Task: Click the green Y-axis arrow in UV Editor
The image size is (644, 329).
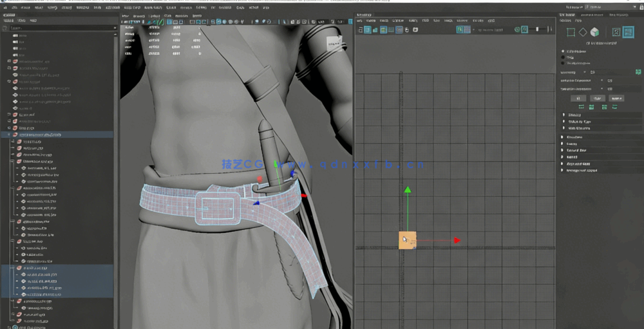Action: tap(407, 191)
